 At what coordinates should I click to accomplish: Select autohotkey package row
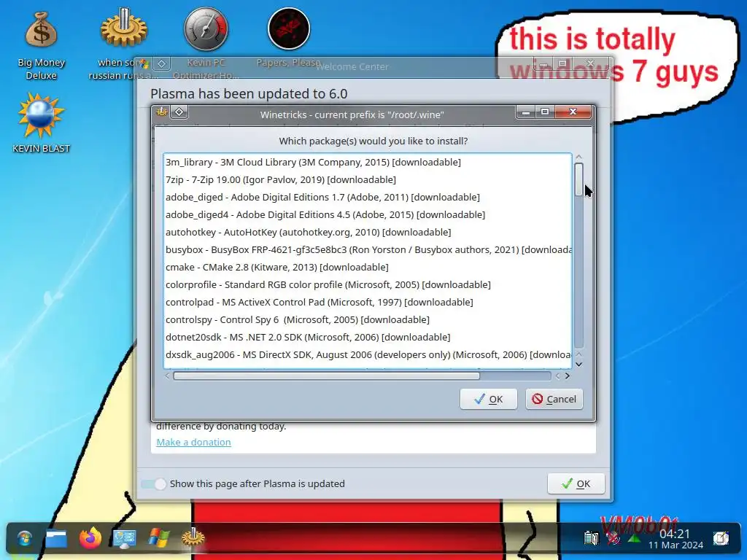pyautogui.click(x=368, y=232)
